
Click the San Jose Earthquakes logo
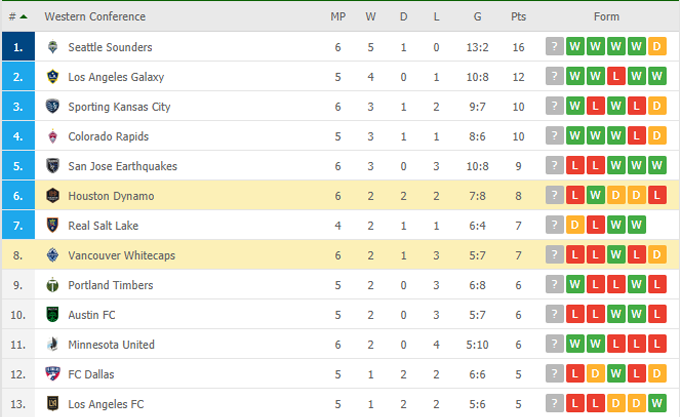[53, 167]
